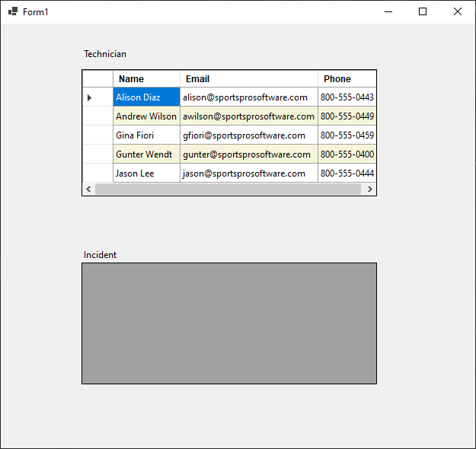This screenshot has width=476, height=449.
Task: Click awilson@sportsprosoftware.com email cell
Action: (249, 116)
